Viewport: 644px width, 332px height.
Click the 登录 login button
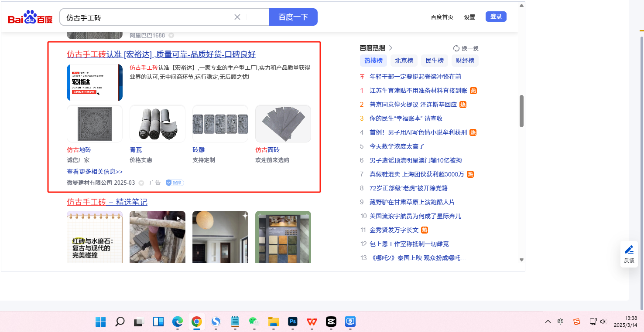click(496, 17)
